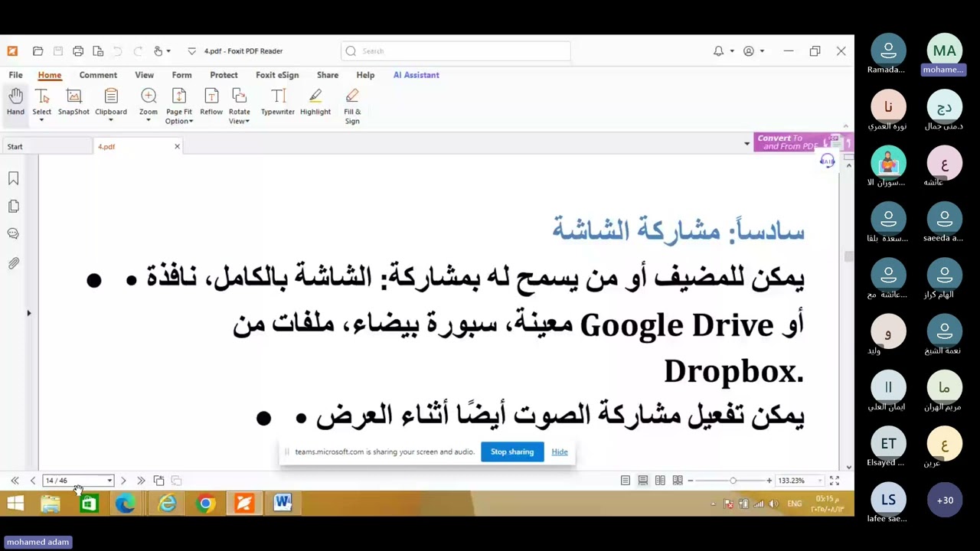980x551 pixels.
Task: Click the Windows Start button
Action: pyautogui.click(x=15, y=504)
